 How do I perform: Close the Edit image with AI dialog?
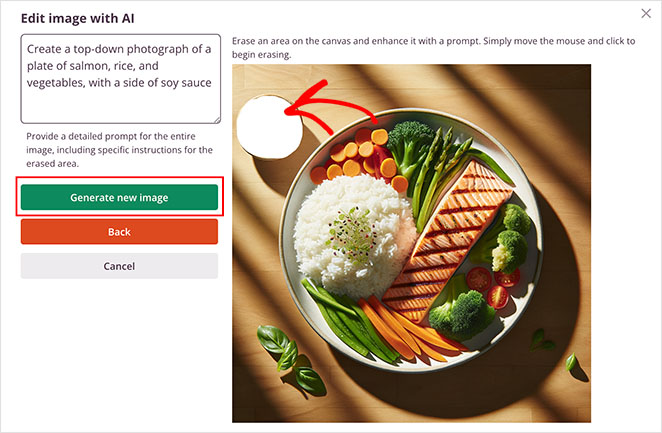point(646,14)
